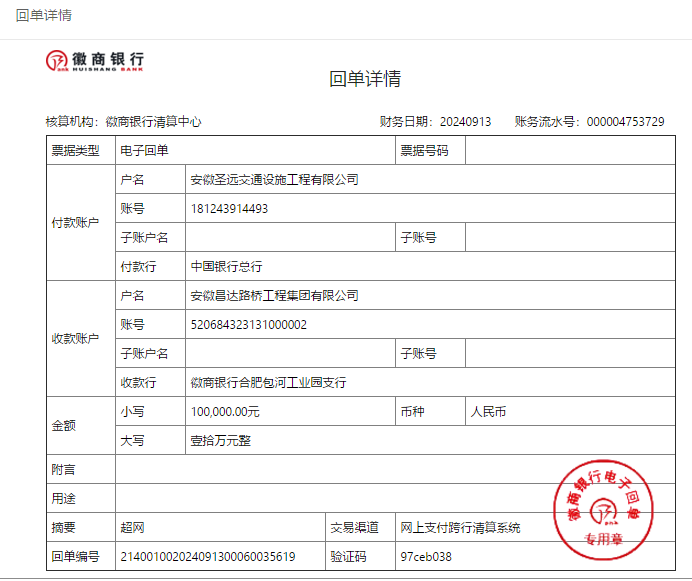Select payee name 安徽昌达路桥工程集团有限公司
The width and height of the screenshot is (692, 581).
point(274,296)
